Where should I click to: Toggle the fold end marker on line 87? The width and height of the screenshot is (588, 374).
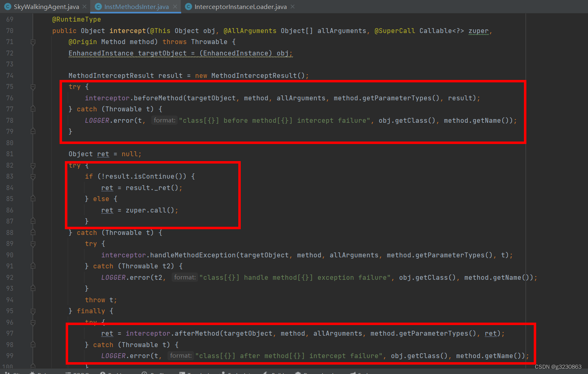point(33,221)
